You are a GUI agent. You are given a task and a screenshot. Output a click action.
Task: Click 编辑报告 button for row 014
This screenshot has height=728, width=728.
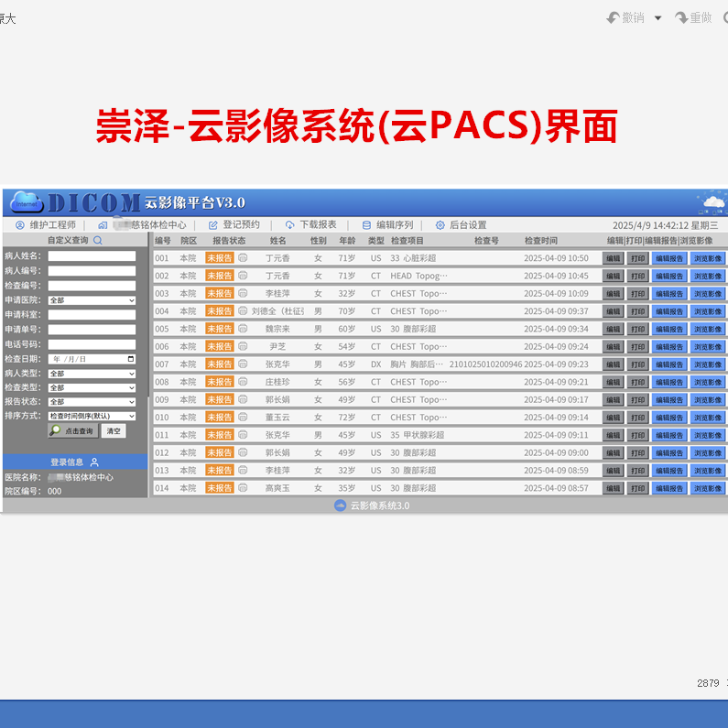[669, 488]
